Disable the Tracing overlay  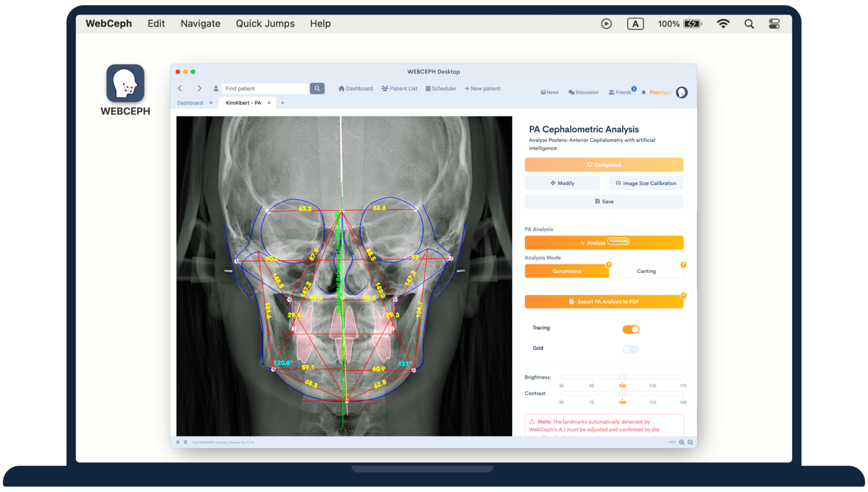[631, 329]
